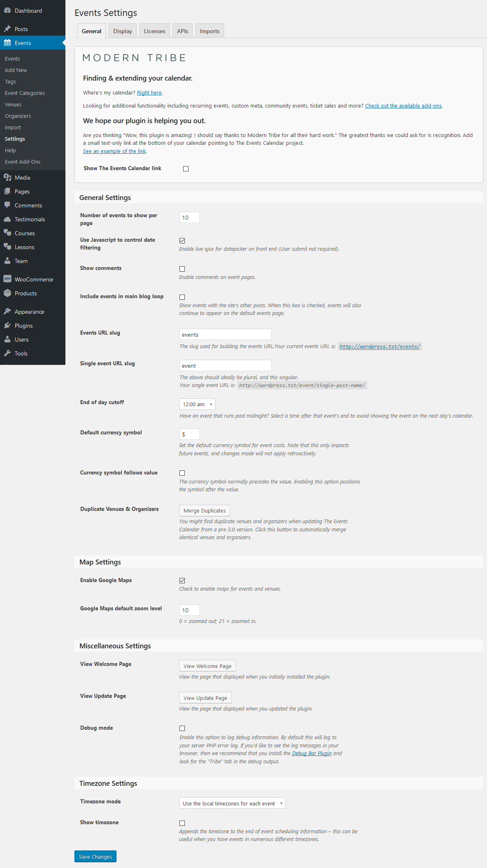Open the WooCommerce icon in sidebar

(x=7, y=279)
